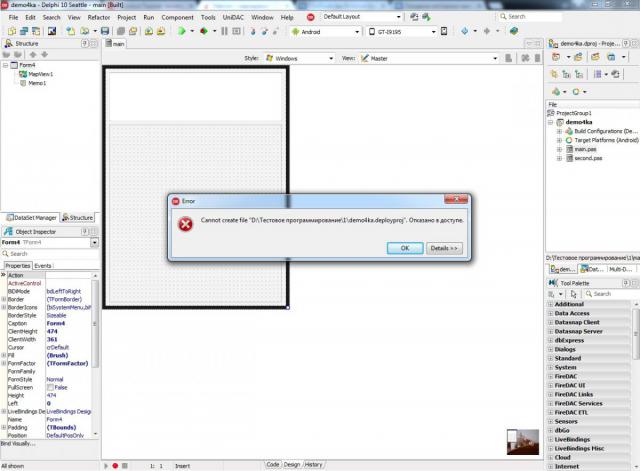
Task: Click the move up arrow in Structure toolbar
Action: 33,54
